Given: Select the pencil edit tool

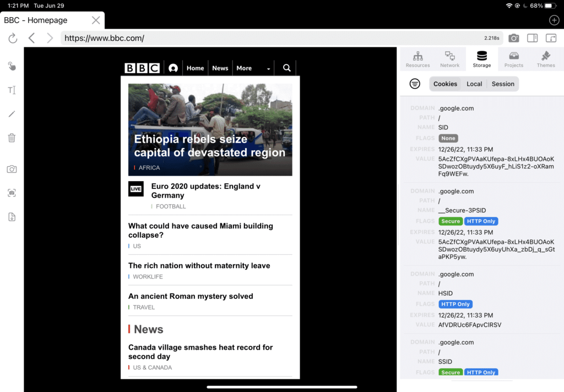Looking at the screenshot, I should point(12,114).
